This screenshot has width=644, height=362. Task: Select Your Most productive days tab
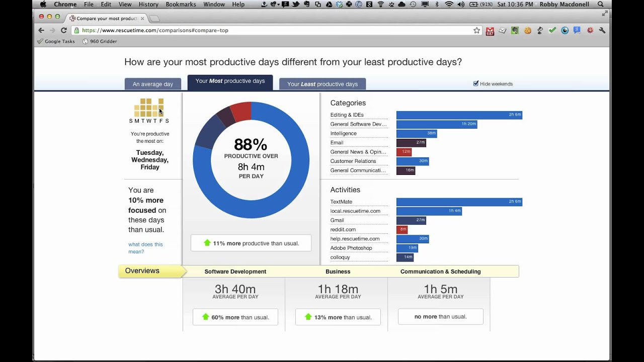tap(230, 82)
